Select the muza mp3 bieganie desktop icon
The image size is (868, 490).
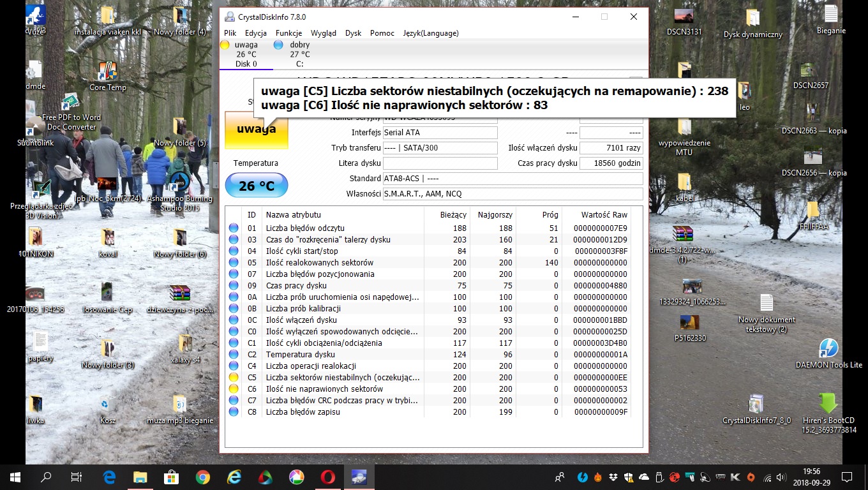coord(179,410)
